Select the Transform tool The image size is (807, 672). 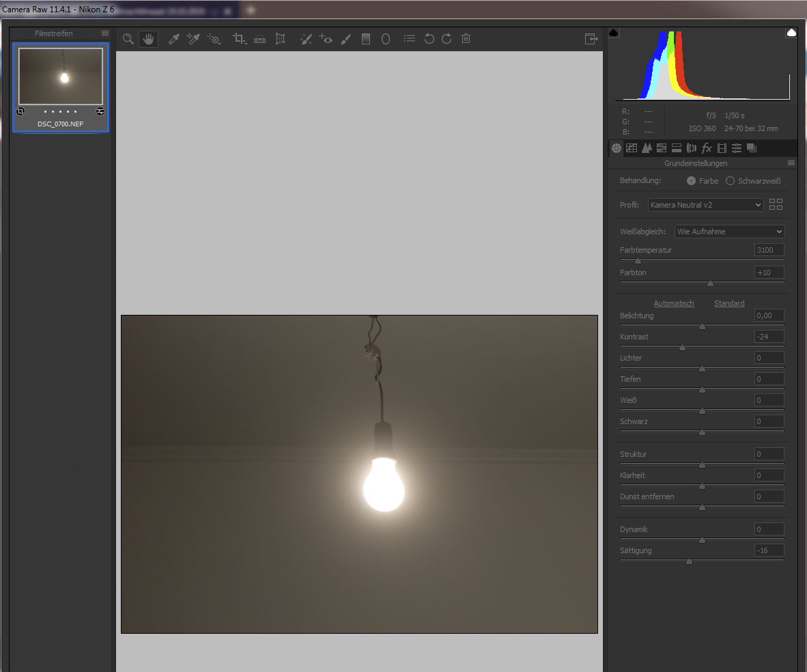coord(280,39)
